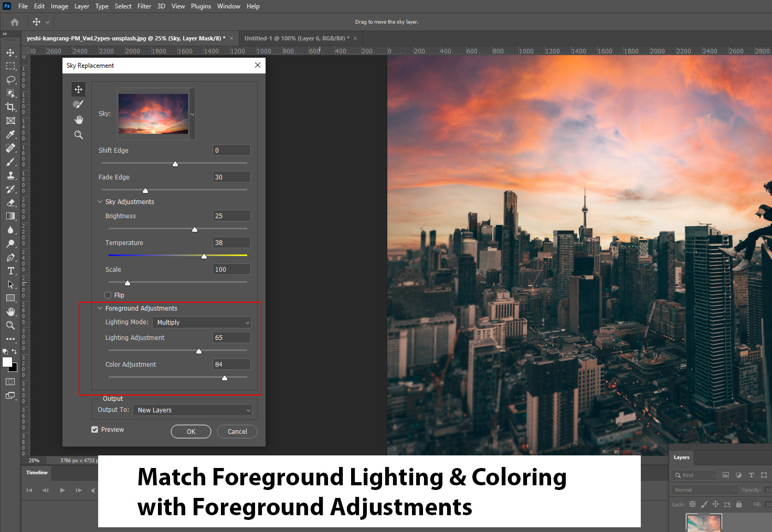Viewport: 772px width, 532px height.
Task: Click OK to apply sky replacement
Action: (191, 431)
